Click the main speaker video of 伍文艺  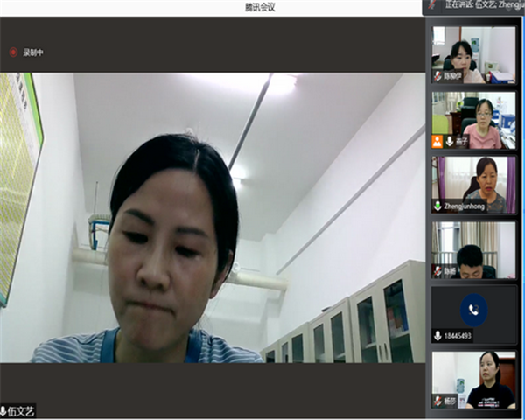pyautogui.click(x=213, y=219)
